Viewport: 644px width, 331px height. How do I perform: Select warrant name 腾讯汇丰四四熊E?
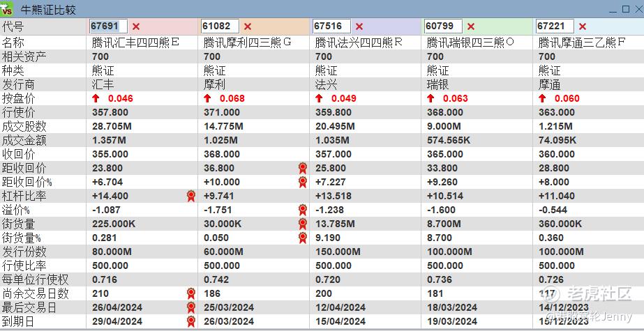point(136,43)
